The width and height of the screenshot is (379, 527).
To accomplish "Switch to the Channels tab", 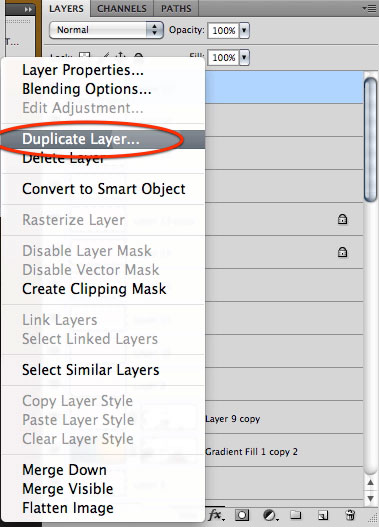I will tap(122, 8).
